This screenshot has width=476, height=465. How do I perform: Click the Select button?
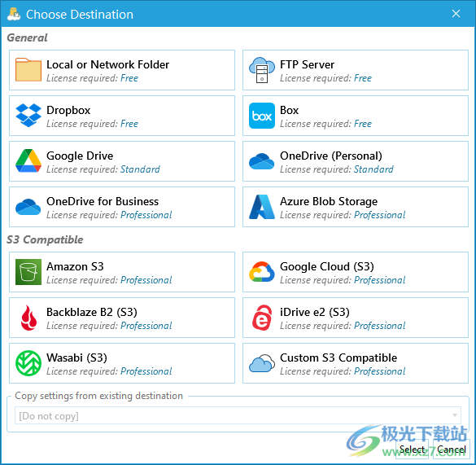tap(412, 450)
